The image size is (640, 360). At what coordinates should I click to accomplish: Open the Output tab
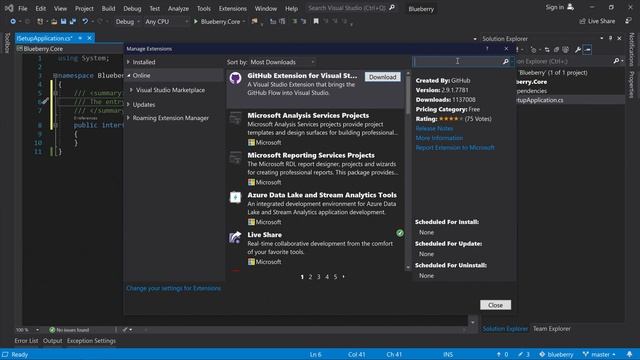coord(53,340)
